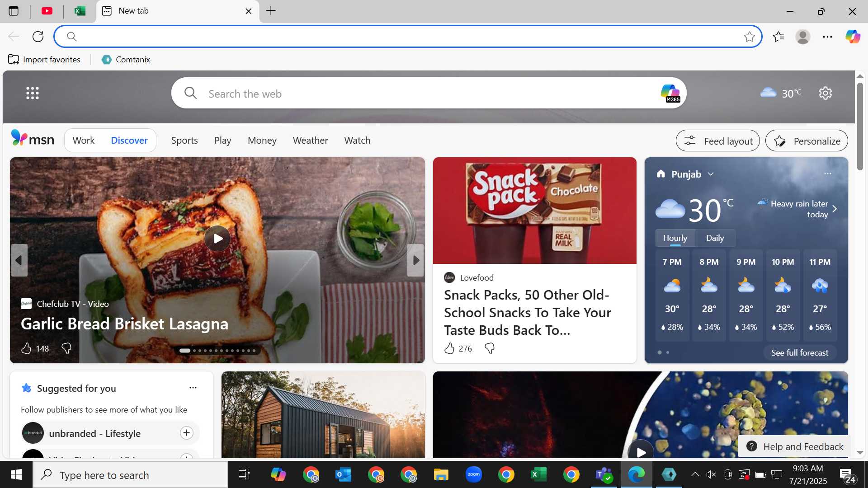868x488 pixels.
Task: Open the Copilot sidebar icon
Action: [853, 37]
